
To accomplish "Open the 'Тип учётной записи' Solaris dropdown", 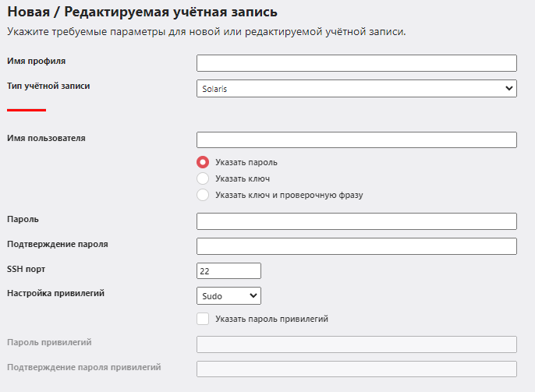I will click(356, 89).
